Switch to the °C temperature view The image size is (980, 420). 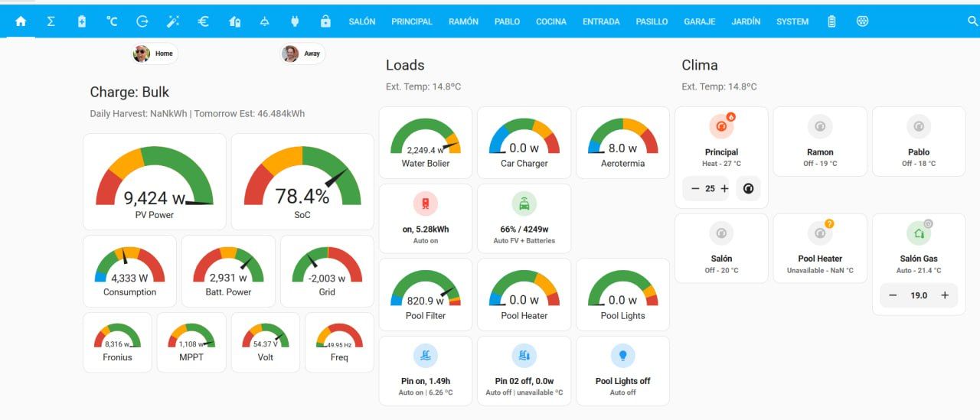click(x=112, y=21)
